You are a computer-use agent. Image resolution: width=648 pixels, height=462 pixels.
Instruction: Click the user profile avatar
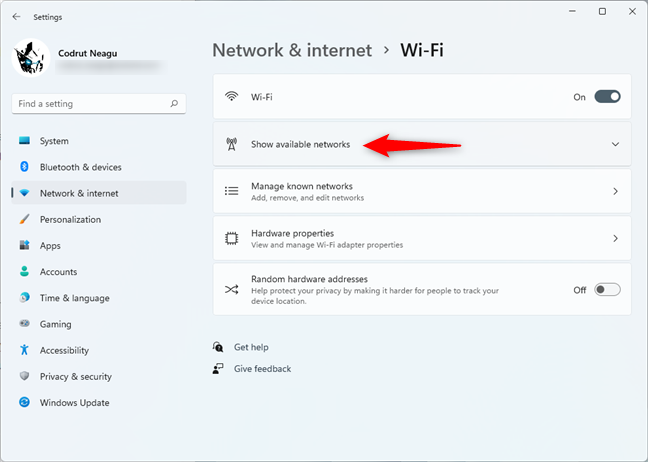click(x=31, y=58)
